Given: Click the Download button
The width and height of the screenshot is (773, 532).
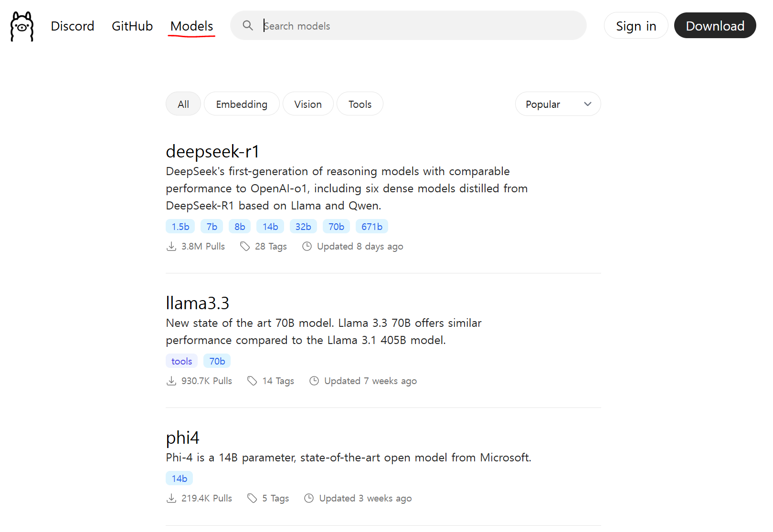Looking at the screenshot, I should tap(715, 26).
